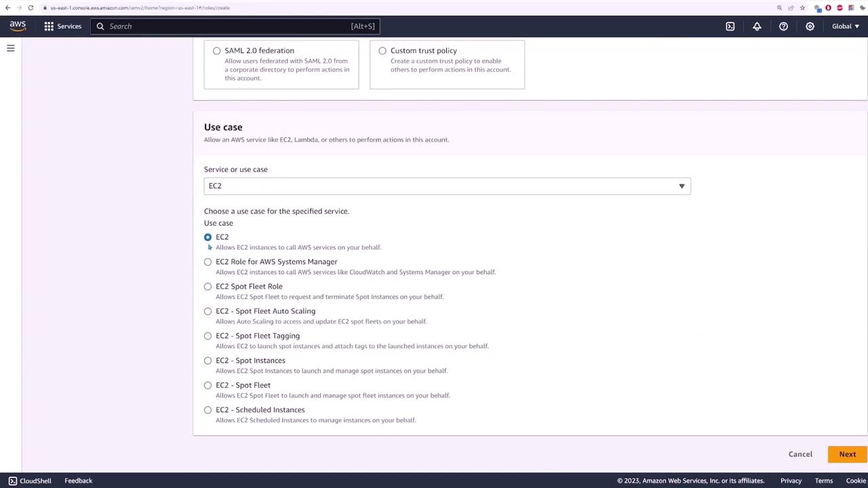Select the SAML 2.0 federation option
Image resolution: width=868 pixels, height=488 pixels.
[217, 51]
